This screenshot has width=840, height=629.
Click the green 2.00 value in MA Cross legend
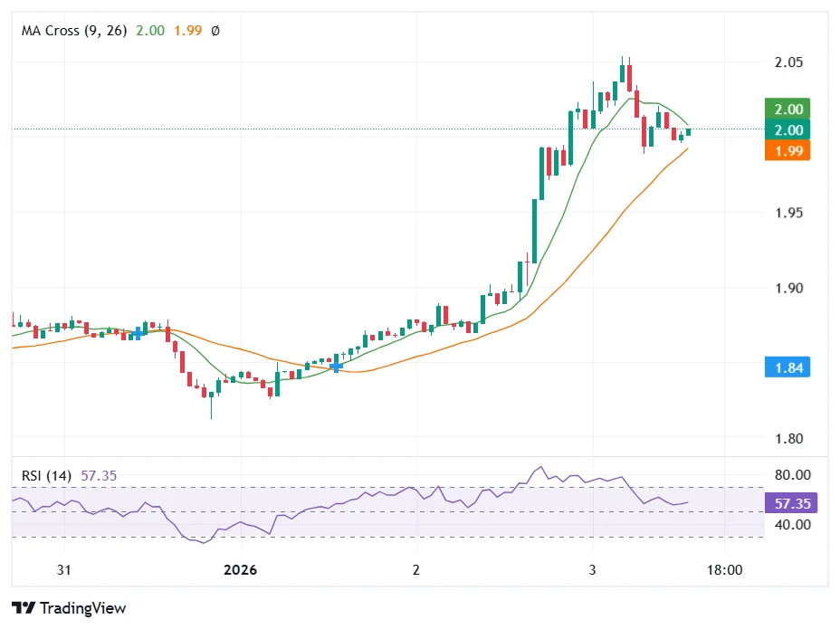(149, 31)
